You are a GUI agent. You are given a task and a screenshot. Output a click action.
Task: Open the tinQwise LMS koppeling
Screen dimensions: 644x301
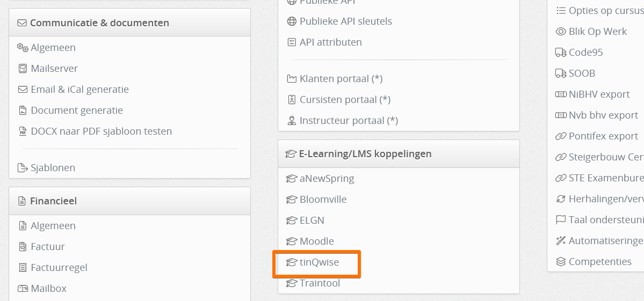click(x=319, y=262)
